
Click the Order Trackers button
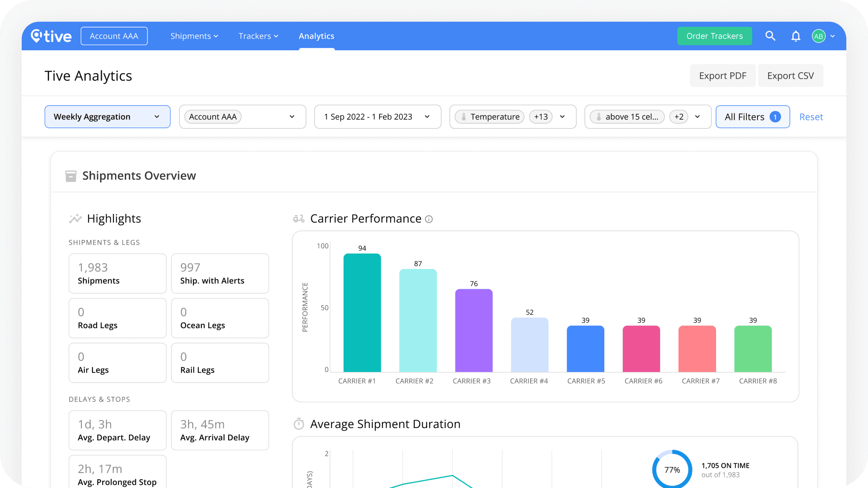click(x=714, y=36)
